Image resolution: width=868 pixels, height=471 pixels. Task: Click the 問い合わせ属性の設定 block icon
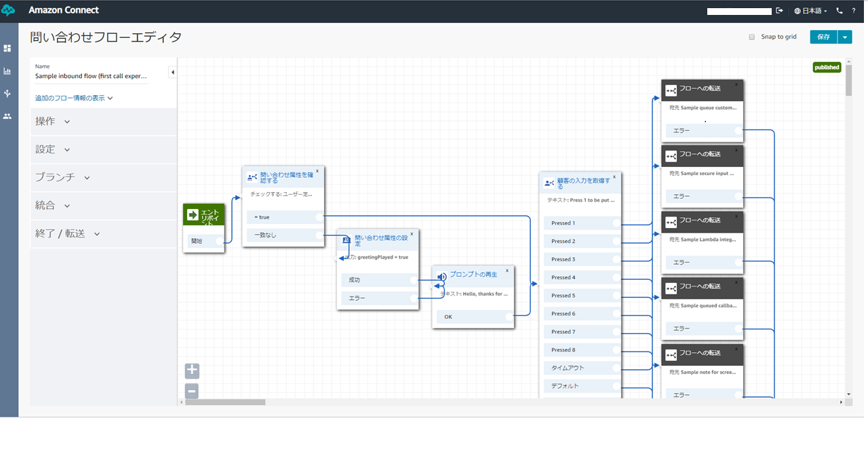tap(346, 239)
